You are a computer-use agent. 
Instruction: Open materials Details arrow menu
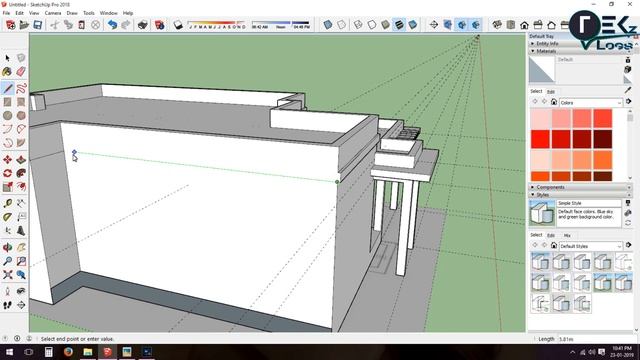(x=629, y=101)
